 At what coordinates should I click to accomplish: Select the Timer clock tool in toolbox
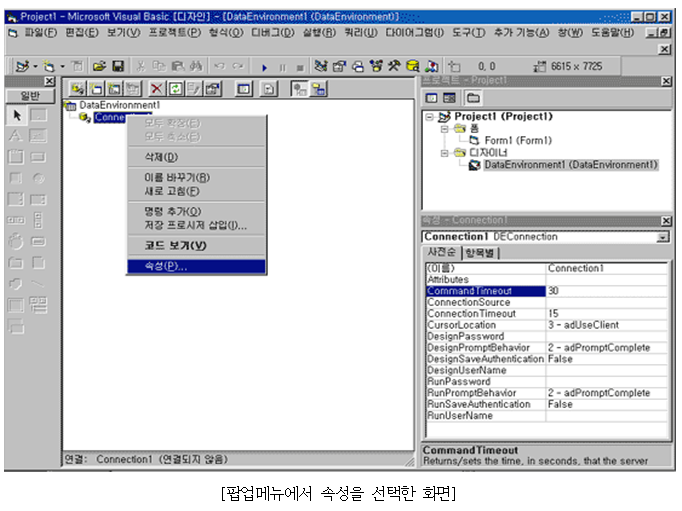(x=16, y=241)
